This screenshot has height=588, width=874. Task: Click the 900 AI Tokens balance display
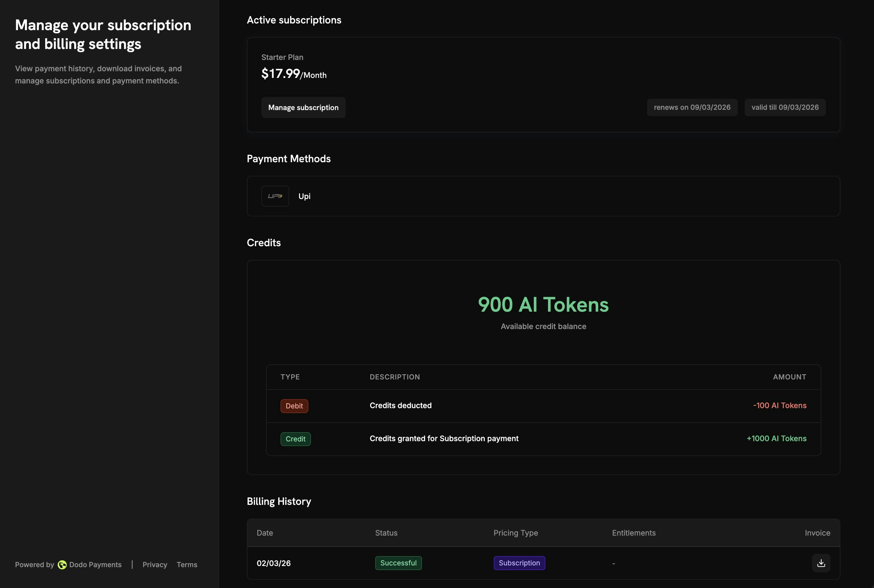[543, 304]
